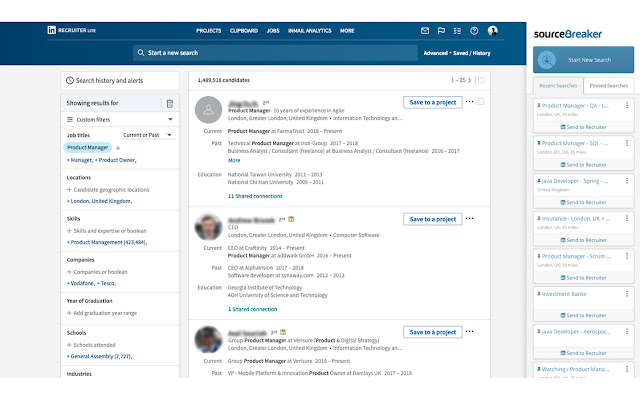Add schools attended filter

(x=91, y=345)
